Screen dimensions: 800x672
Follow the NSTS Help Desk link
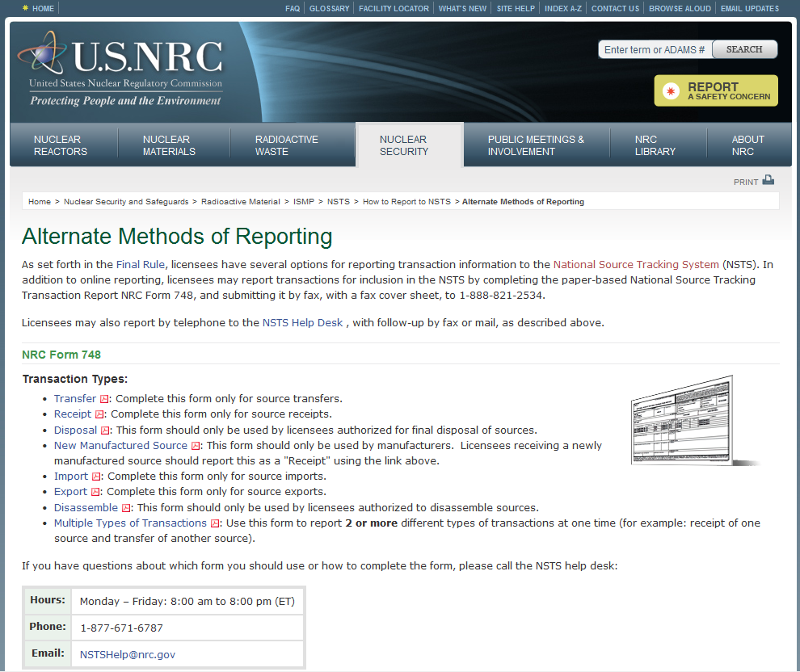tap(303, 323)
